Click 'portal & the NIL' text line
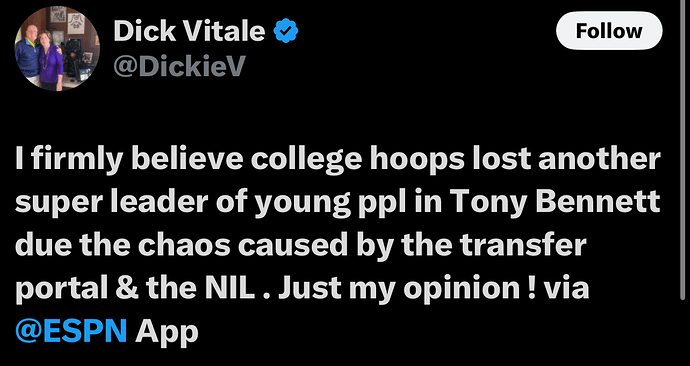The width and height of the screenshot is (690, 366). (x=136, y=288)
